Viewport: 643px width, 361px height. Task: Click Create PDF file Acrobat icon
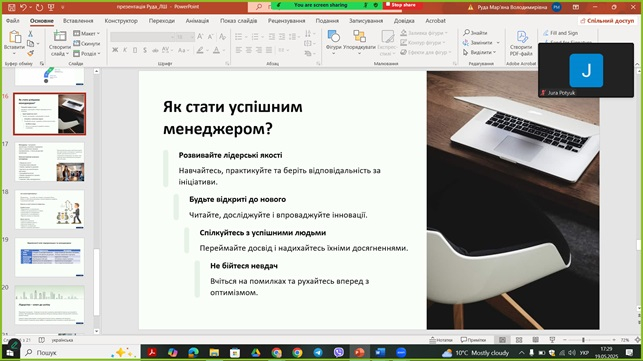(x=521, y=43)
